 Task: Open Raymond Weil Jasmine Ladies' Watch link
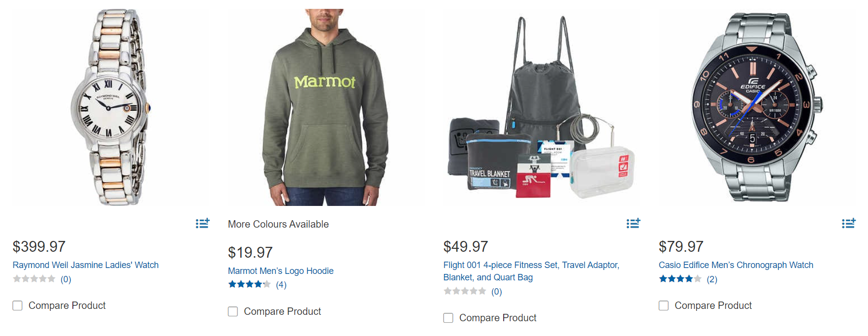click(x=86, y=265)
